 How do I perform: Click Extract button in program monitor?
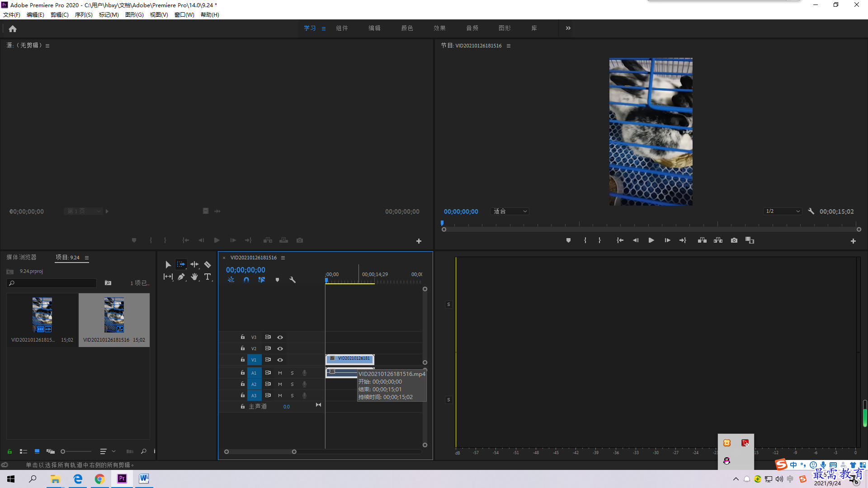click(x=718, y=240)
